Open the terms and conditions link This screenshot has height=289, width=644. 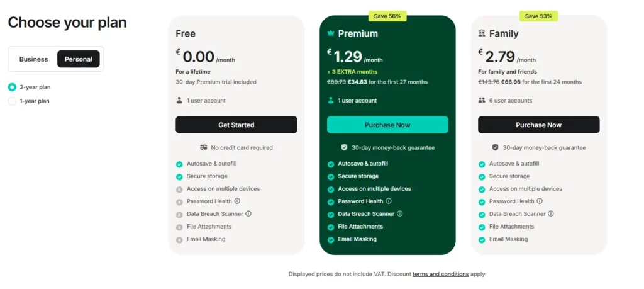tap(440, 274)
